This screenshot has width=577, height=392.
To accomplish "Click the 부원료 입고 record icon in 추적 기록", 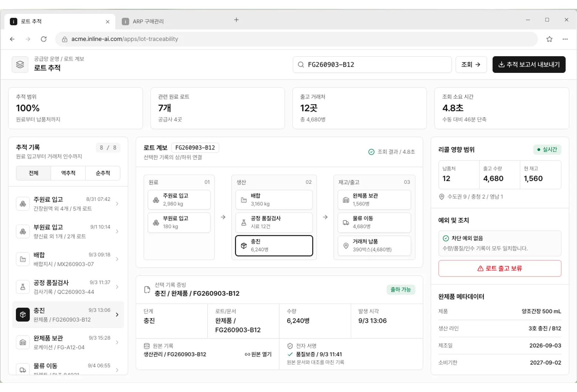I will [x=23, y=232].
